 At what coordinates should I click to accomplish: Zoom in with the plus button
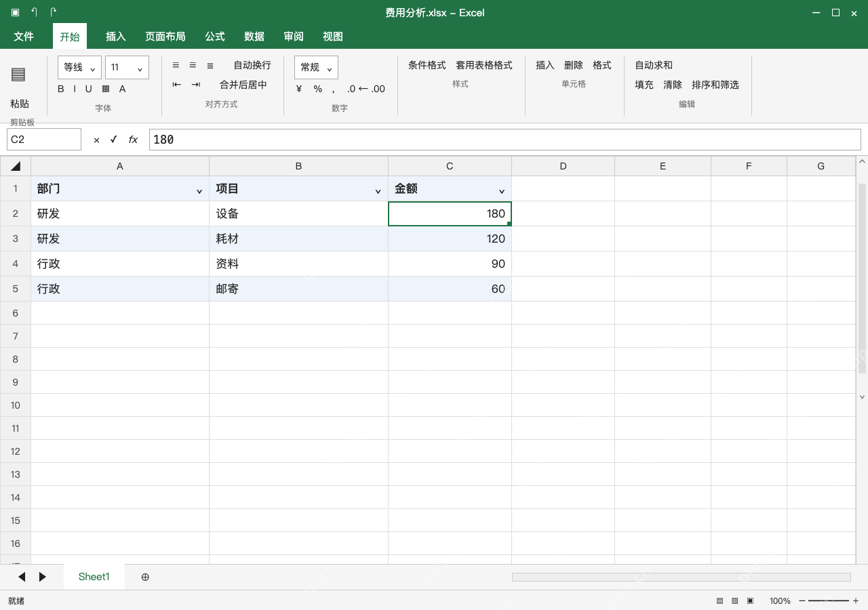tap(856, 601)
